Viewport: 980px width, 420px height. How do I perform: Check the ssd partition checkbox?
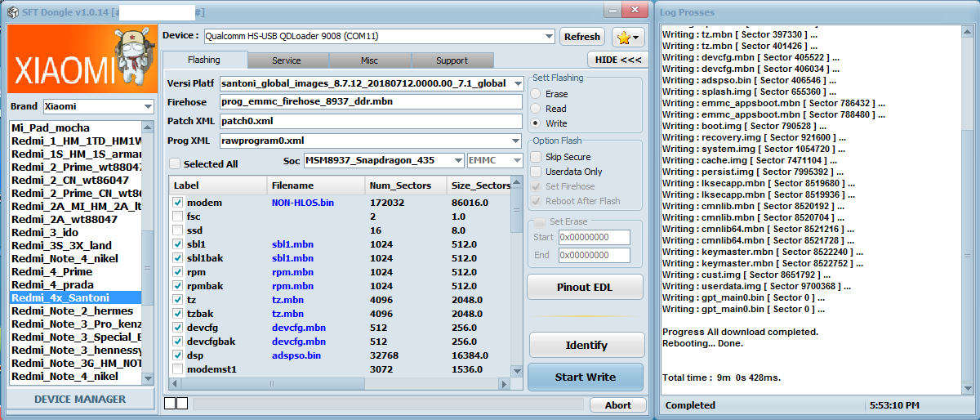[178, 230]
